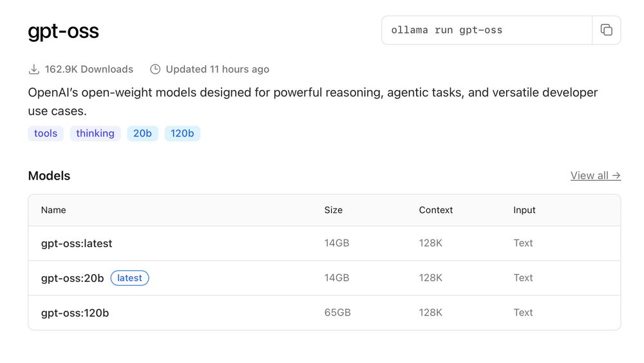Copy the ollama run command
This screenshot has width=644, height=363.
pyautogui.click(x=606, y=30)
